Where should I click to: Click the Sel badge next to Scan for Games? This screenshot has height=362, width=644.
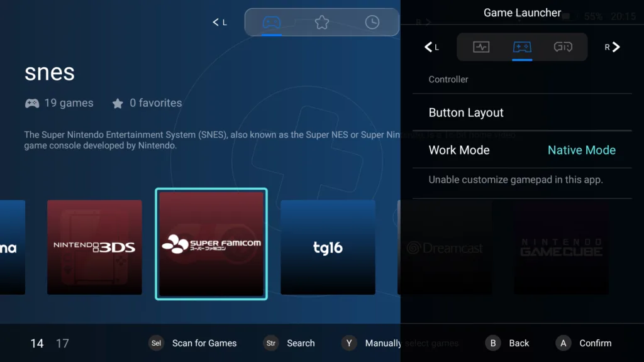pyautogui.click(x=156, y=343)
